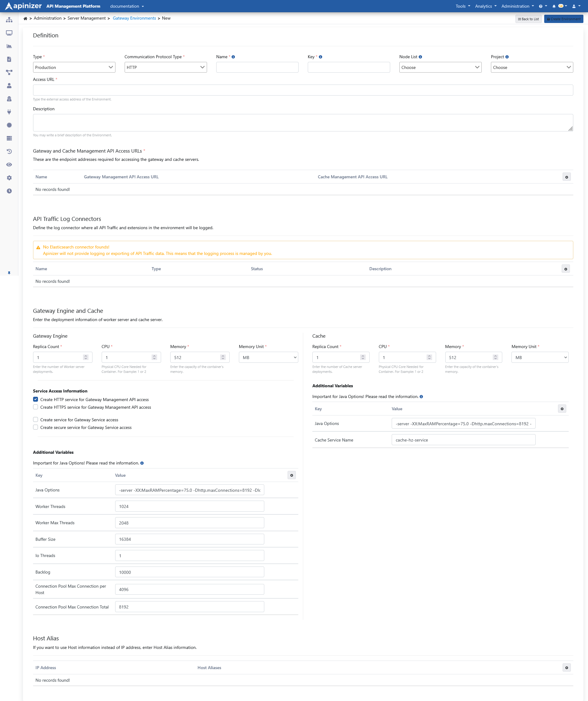Screen dimensions: 588x701
Task: Expand the Communication Protocol Type dropdown
Action: [x=165, y=67]
